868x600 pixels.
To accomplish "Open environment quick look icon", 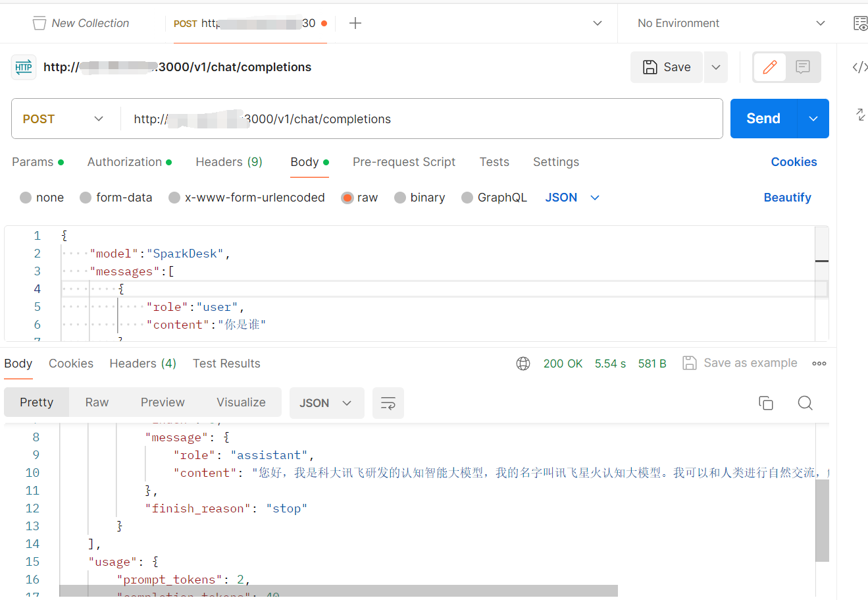I will point(860,24).
